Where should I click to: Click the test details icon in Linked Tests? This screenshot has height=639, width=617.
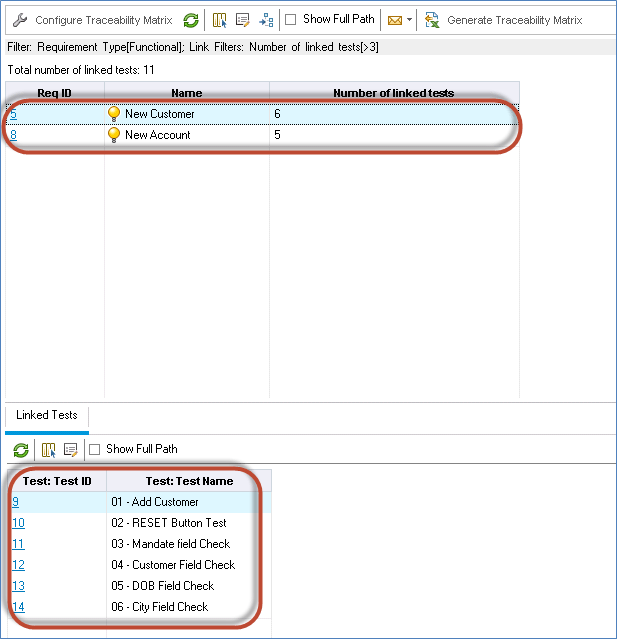coord(70,450)
